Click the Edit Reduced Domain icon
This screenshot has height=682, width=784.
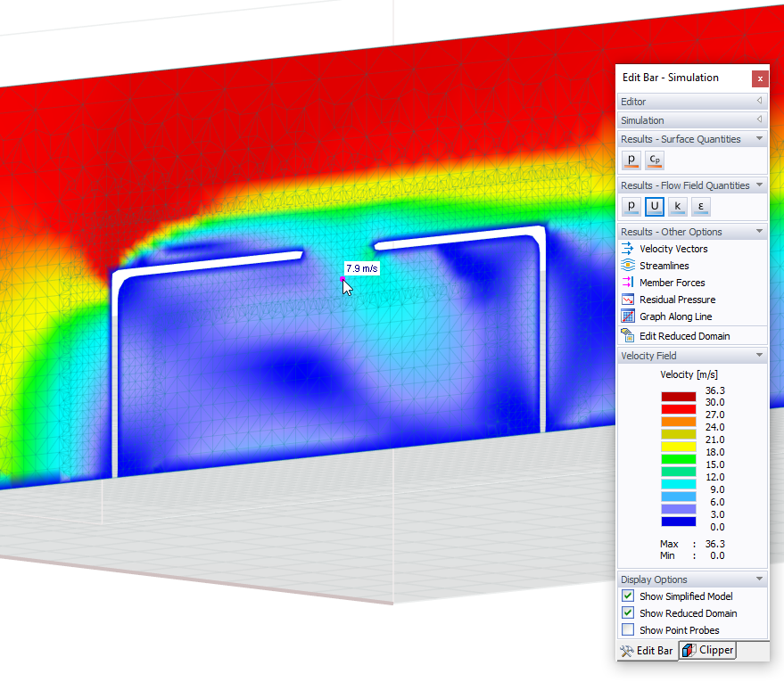[628, 335]
